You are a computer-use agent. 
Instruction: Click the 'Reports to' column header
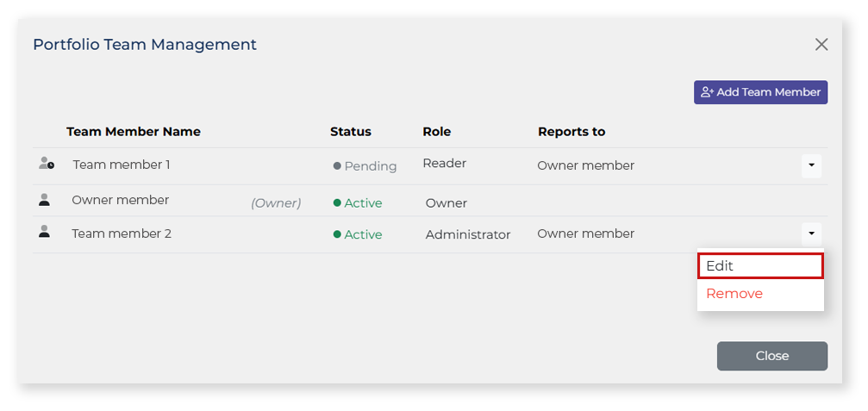[x=571, y=132]
